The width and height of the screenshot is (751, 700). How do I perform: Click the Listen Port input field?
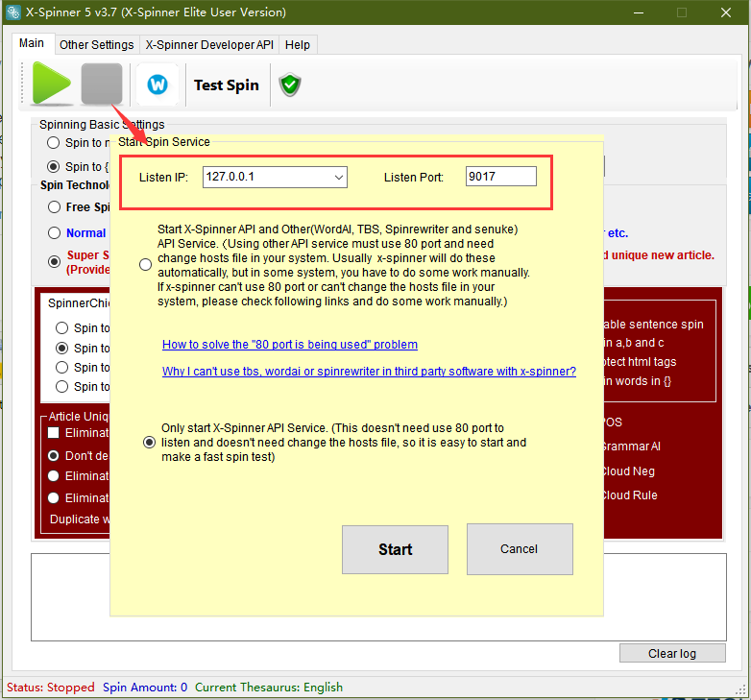[x=500, y=177]
